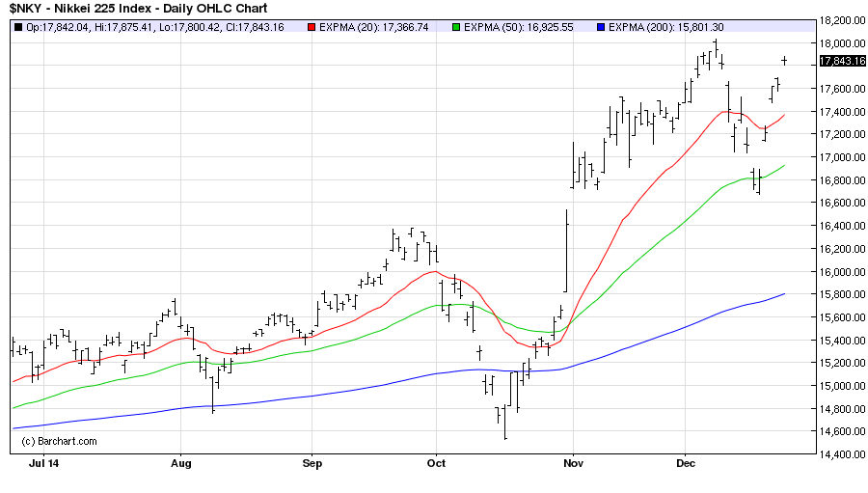868x493 pixels.
Task: Click the red EXPMA (20) legend swatch
Action: (x=312, y=27)
